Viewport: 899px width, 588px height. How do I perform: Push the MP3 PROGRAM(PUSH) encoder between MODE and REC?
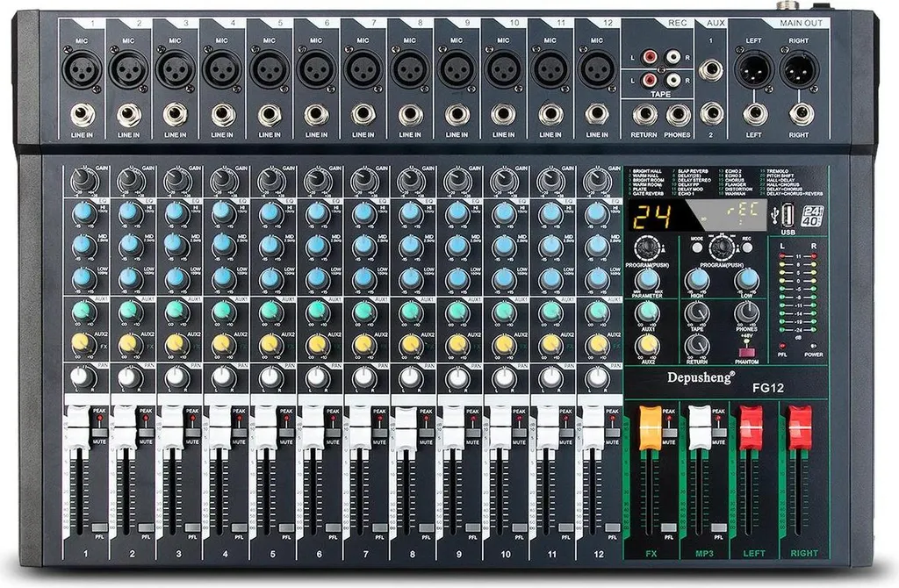[x=723, y=248]
